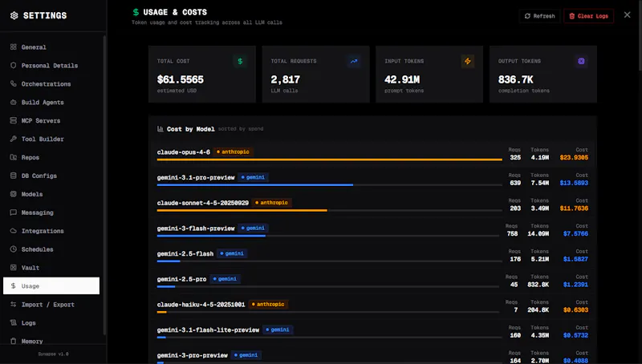Click the lightning bolt icon on Input Tokens card
Screen dimensions: 642x364
[x=468, y=62]
